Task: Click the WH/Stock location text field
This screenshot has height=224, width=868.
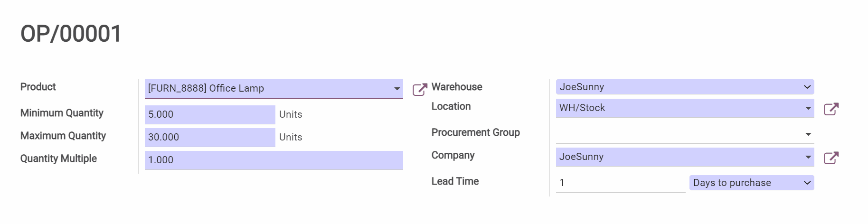Action: [x=678, y=108]
